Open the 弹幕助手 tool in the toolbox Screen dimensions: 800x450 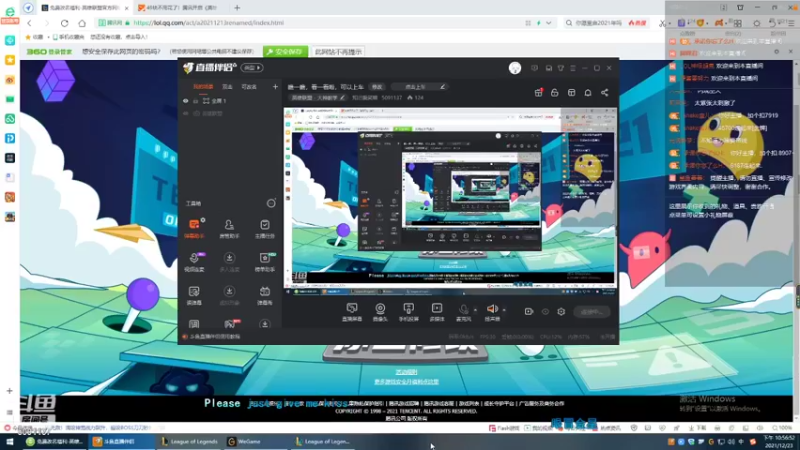click(194, 228)
